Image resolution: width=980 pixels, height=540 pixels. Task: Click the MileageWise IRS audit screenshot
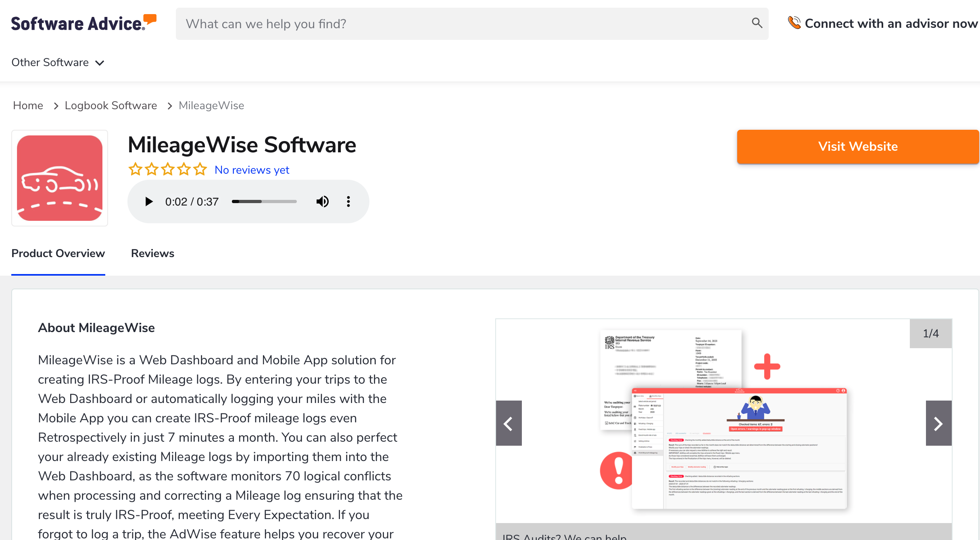tap(724, 421)
